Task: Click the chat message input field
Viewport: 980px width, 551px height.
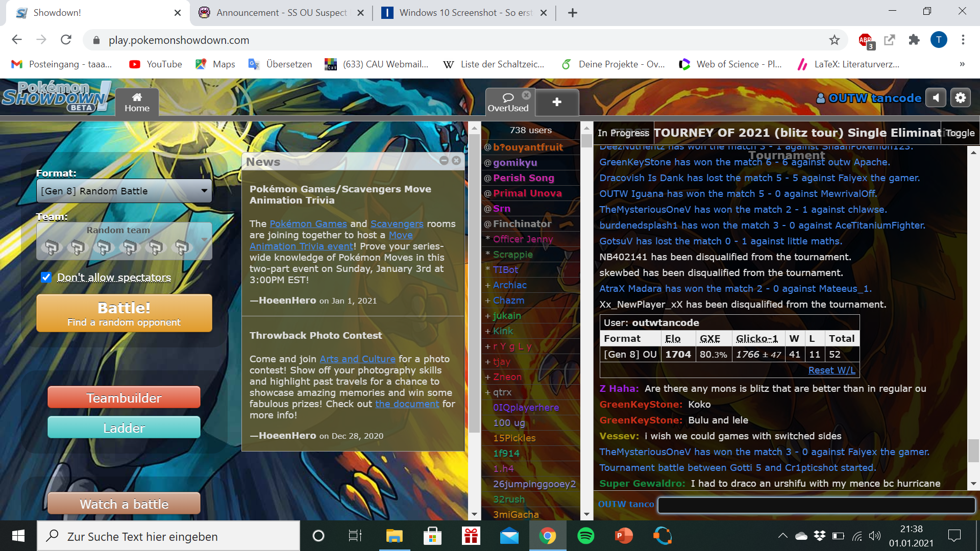Action: pos(816,505)
